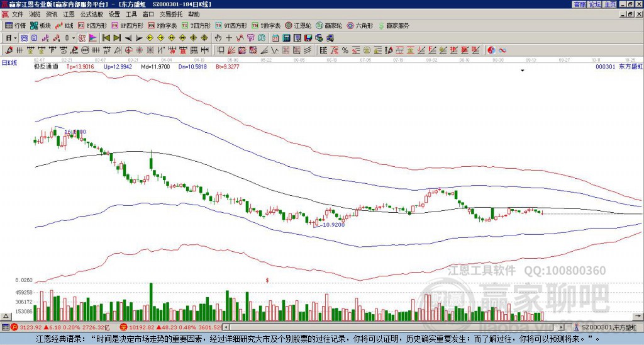644x345 pixels.
Task: Select the red crosshair circle tool
Action: pyautogui.click(x=128, y=50)
